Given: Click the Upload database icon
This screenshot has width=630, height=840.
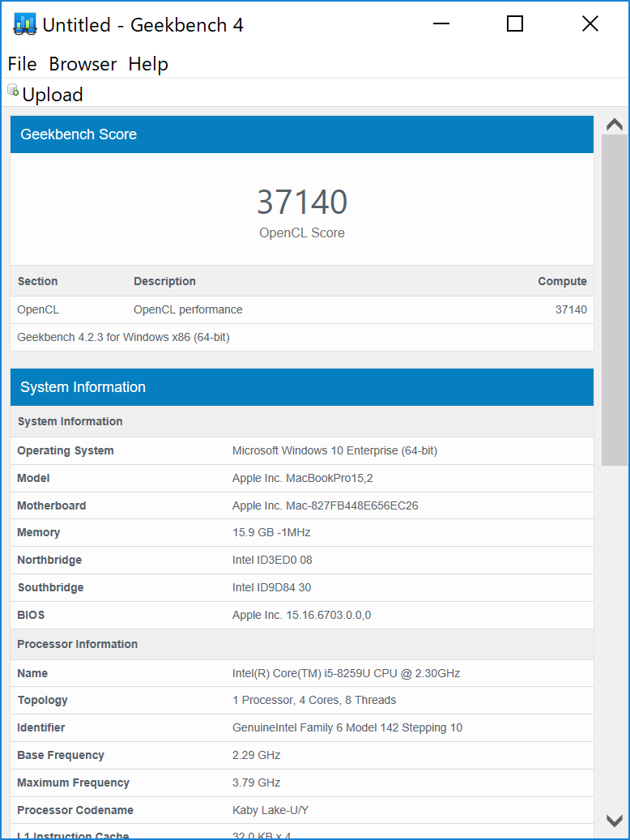Looking at the screenshot, I should (x=13, y=90).
